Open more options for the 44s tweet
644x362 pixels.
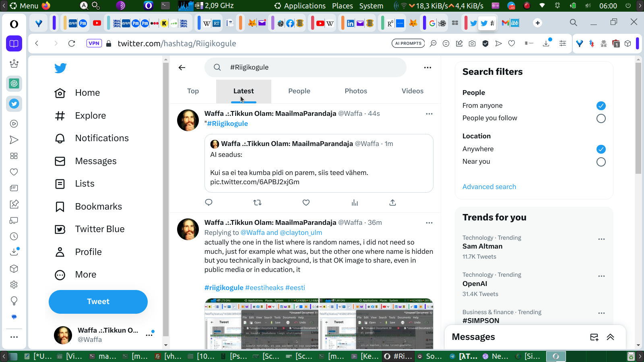point(429,114)
